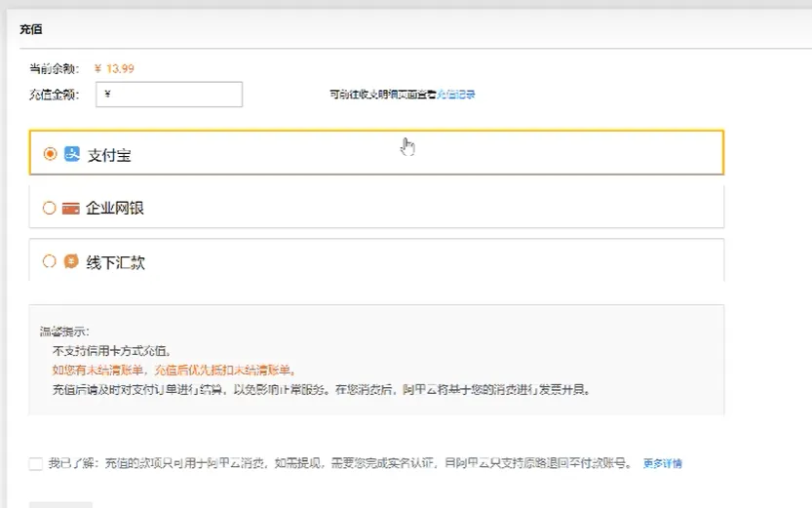This screenshot has height=508, width=812.
Task: Click the 充值金额 label
Action: coord(55,95)
